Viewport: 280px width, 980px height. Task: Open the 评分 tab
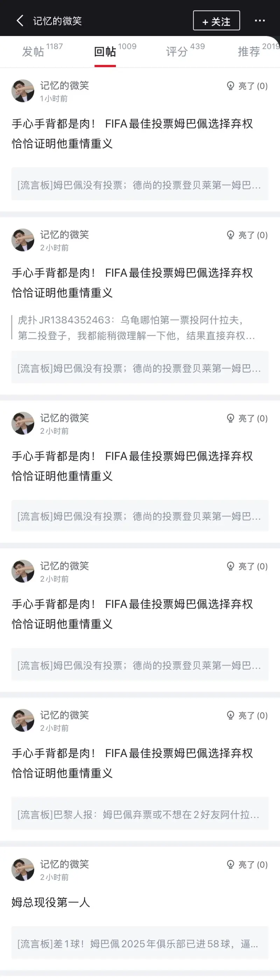pyautogui.click(x=177, y=51)
